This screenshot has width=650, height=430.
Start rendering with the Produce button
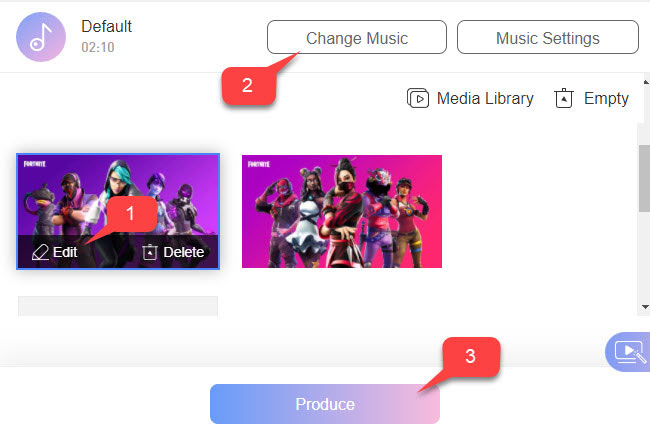pyautogui.click(x=325, y=404)
